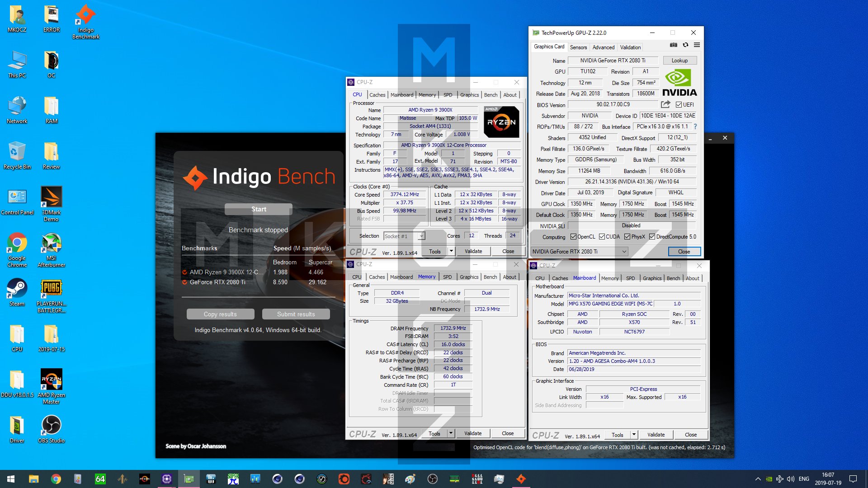868x488 pixels.
Task: Expand Tools arrow in CPU-Z Memory window
Action: tap(450, 433)
